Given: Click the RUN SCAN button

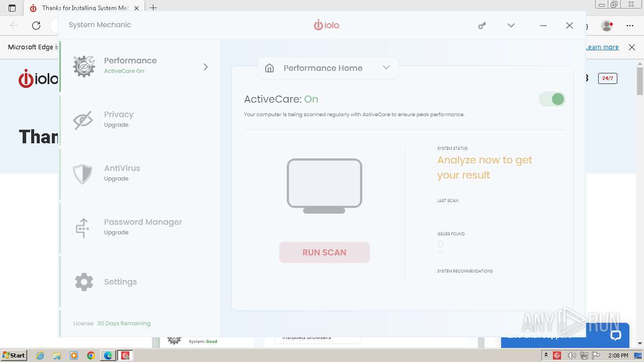Looking at the screenshot, I should 325,252.
